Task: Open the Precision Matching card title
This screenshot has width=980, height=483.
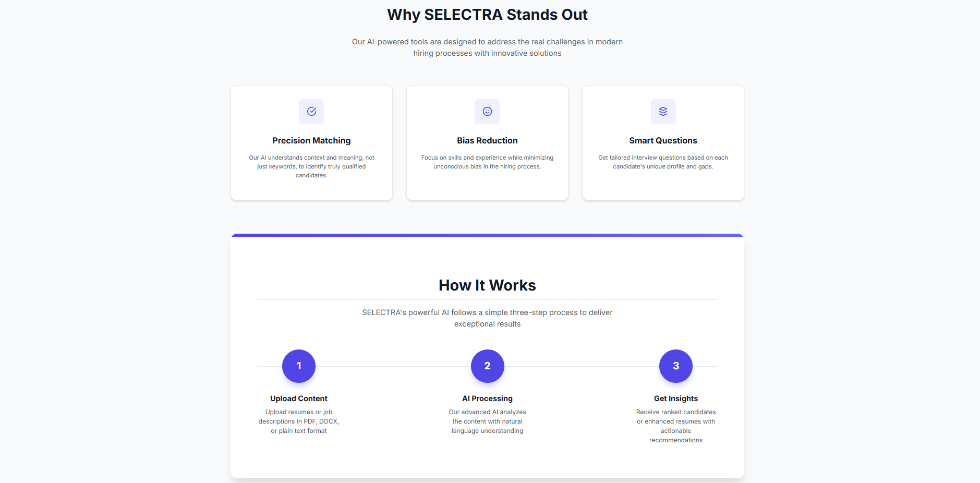Action: tap(311, 141)
